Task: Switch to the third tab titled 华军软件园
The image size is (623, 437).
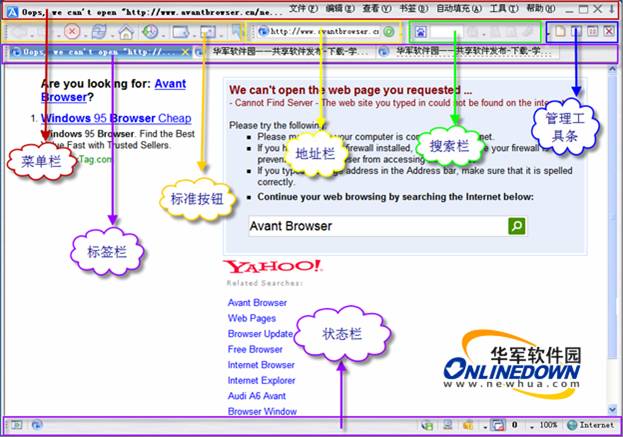Action: click(467, 52)
